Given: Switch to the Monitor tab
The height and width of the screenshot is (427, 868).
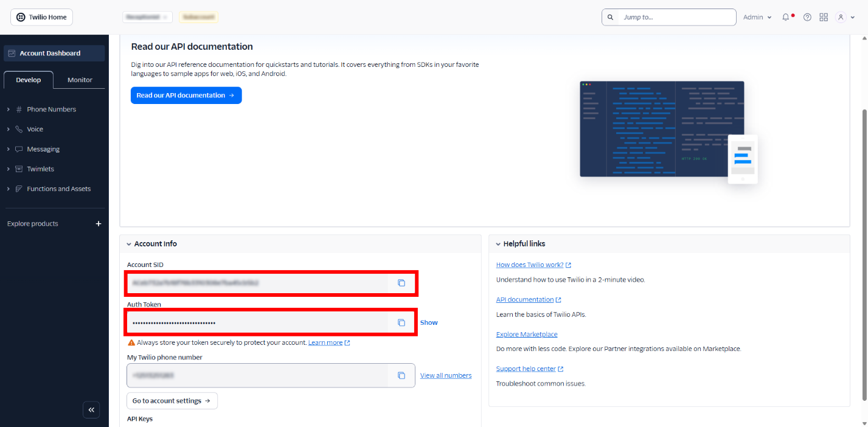Looking at the screenshot, I should 80,80.
